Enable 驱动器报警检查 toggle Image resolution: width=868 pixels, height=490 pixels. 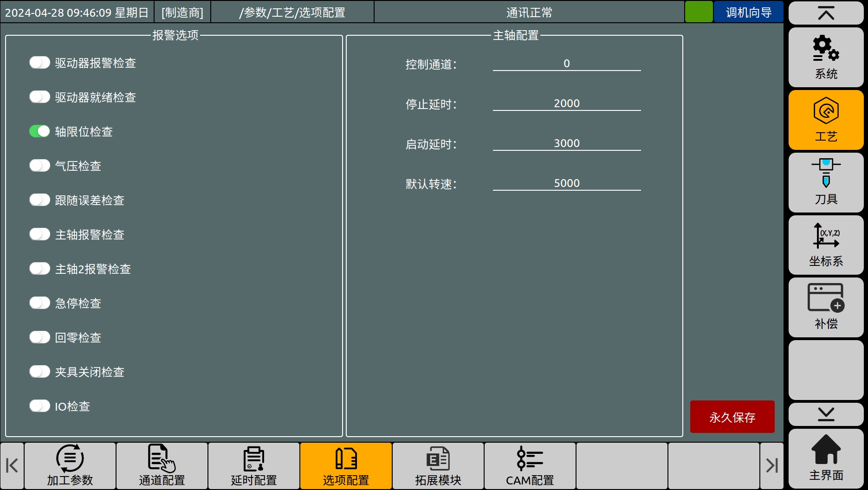coord(40,63)
